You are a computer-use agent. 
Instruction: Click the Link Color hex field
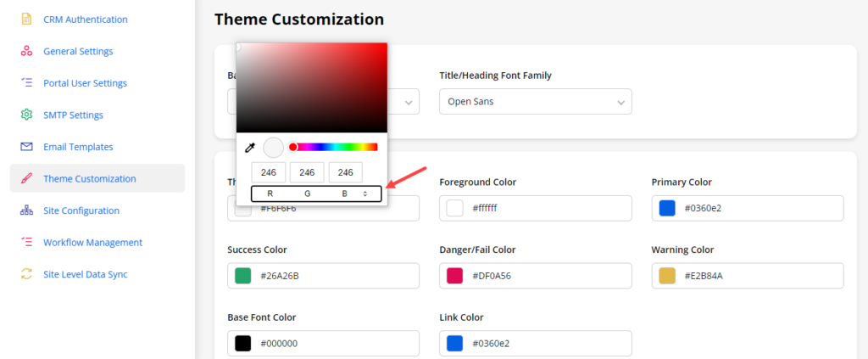536,344
